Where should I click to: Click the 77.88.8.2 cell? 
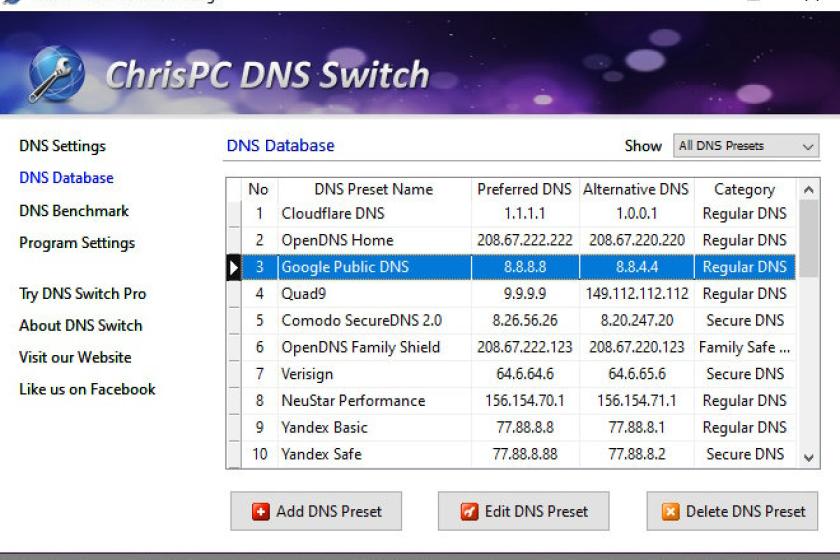636,454
